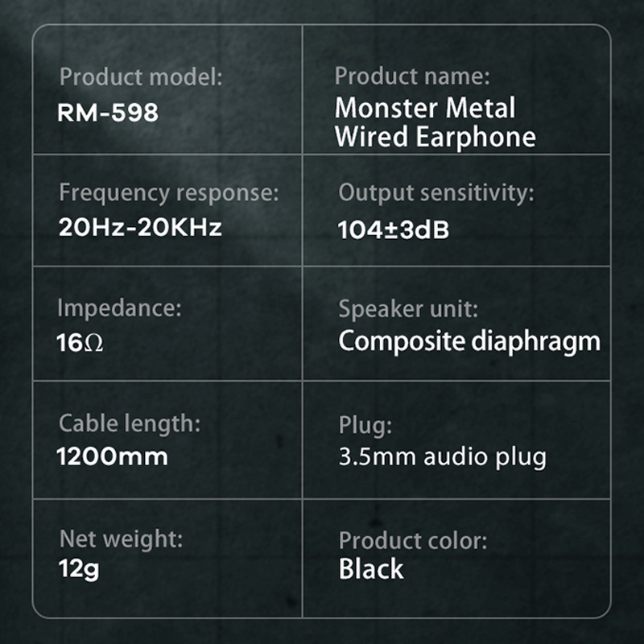Image resolution: width=644 pixels, height=644 pixels.
Task: Select the 1200mm cable length value
Action: coord(113,457)
